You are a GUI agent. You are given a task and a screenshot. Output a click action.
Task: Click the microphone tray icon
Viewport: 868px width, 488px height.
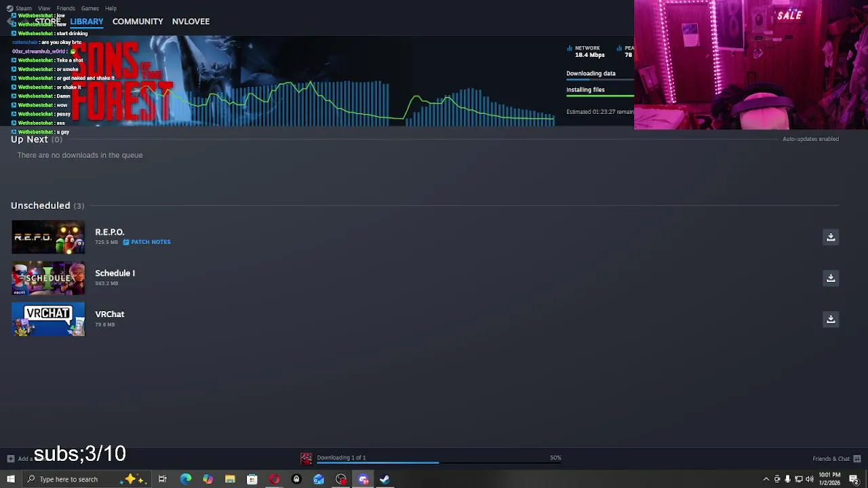tap(788, 479)
